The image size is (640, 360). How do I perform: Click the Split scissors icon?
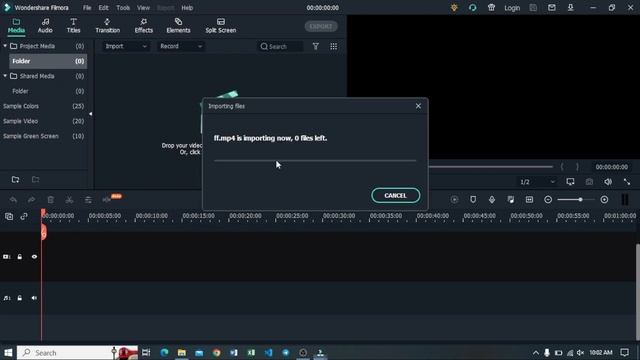69,200
